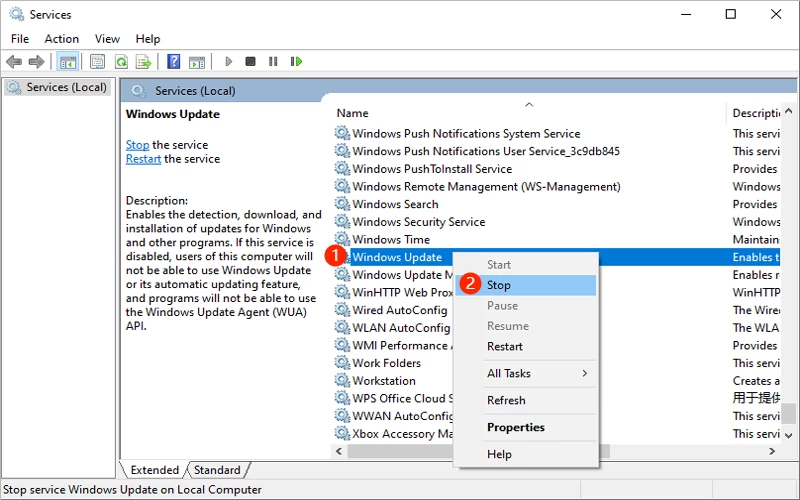
Task: Click the Back arrow toolbar icon
Action: (14, 62)
